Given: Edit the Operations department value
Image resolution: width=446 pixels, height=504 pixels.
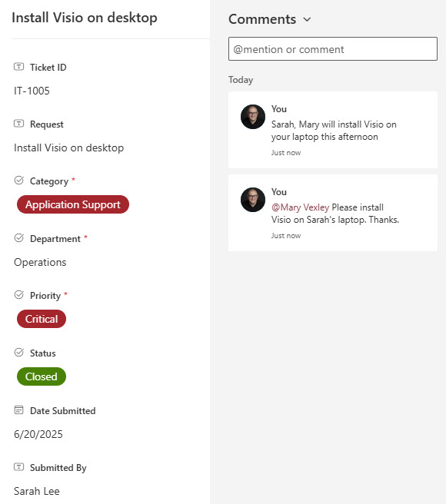Looking at the screenshot, I should pyautogui.click(x=40, y=262).
